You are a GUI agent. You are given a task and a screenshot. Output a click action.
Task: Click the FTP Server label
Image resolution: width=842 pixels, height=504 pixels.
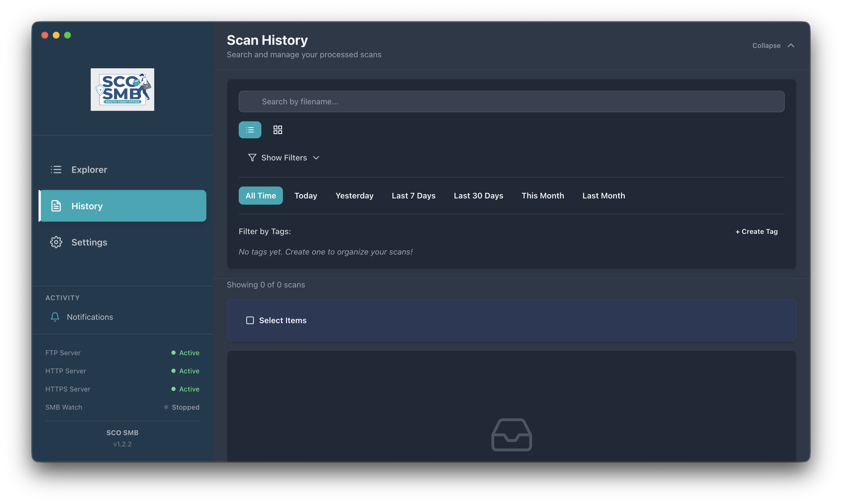coord(63,353)
